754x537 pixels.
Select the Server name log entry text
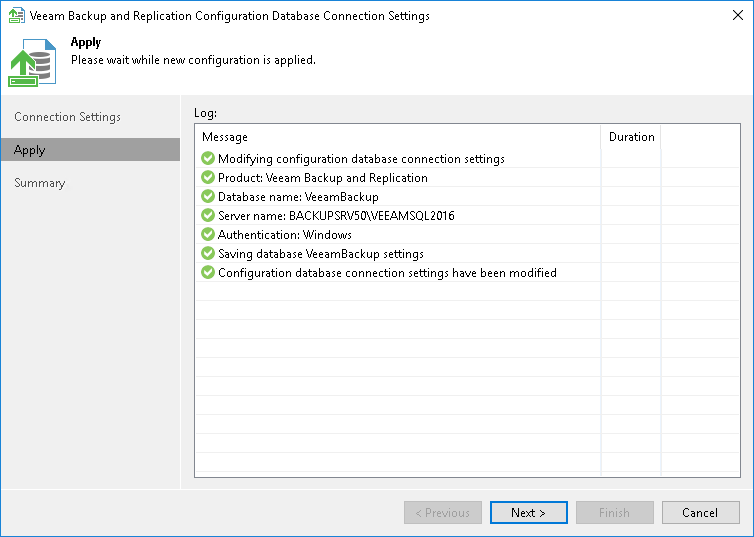click(336, 216)
